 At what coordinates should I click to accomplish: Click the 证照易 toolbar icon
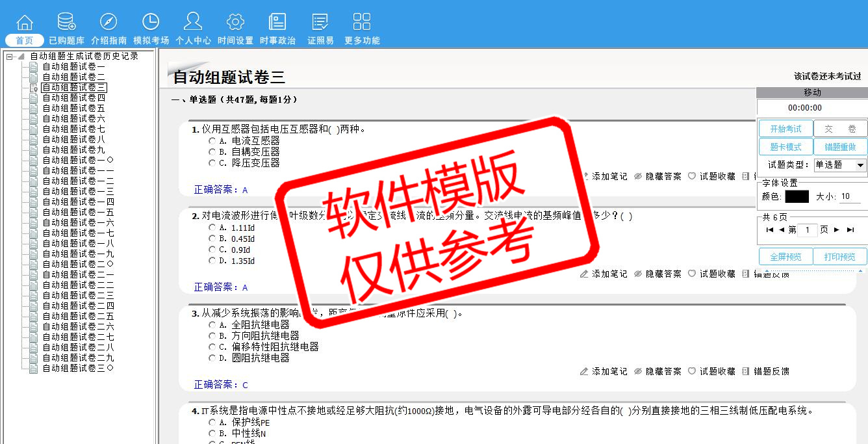[x=320, y=22]
